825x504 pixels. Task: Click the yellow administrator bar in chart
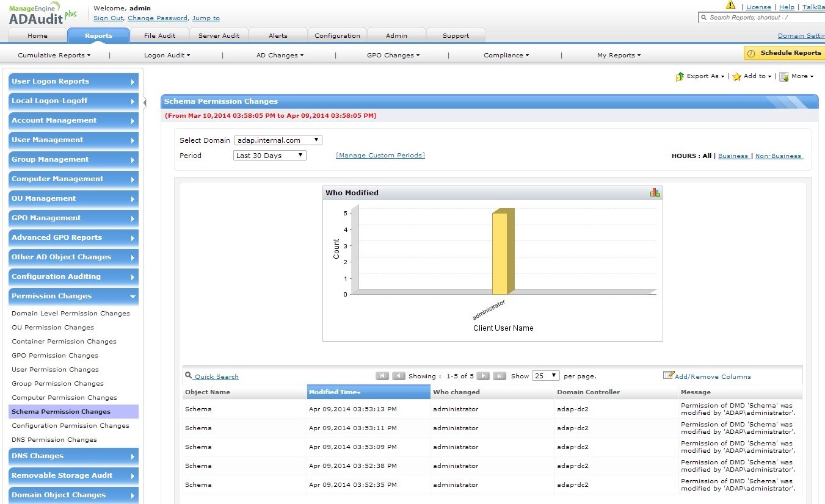tap(500, 253)
